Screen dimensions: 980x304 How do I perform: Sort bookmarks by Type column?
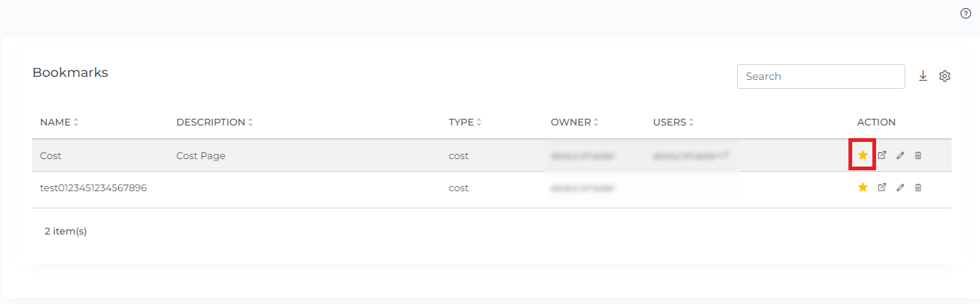click(478, 122)
